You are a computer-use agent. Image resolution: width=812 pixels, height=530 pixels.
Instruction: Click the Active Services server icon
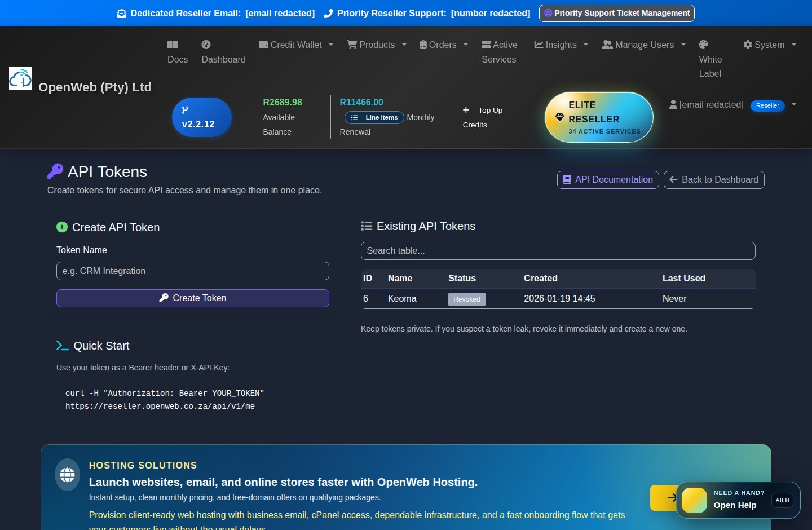point(486,45)
